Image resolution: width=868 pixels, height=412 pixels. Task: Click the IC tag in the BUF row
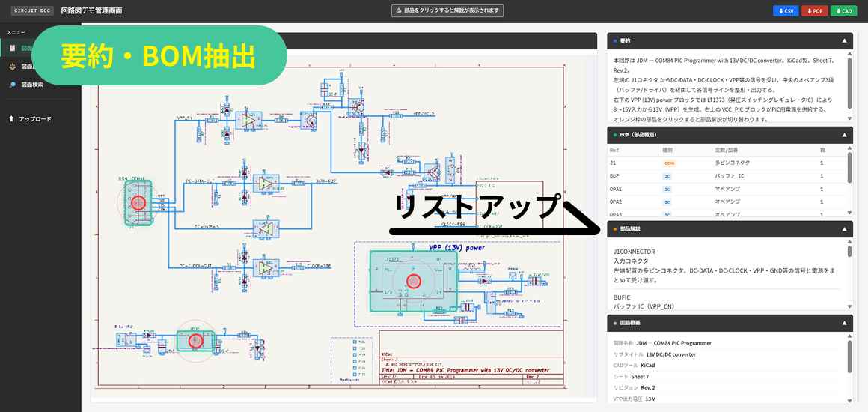point(667,176)
